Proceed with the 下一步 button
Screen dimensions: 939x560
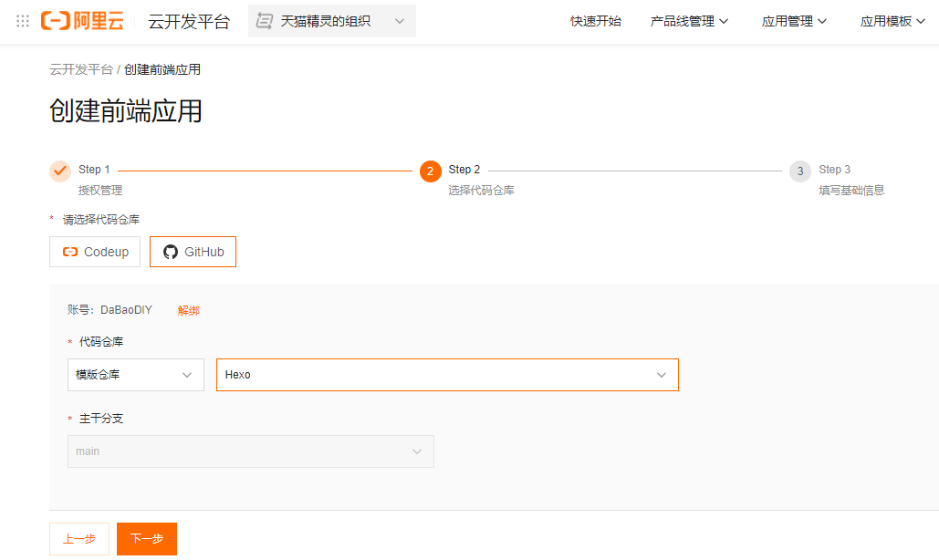click(x=147, y=539)
